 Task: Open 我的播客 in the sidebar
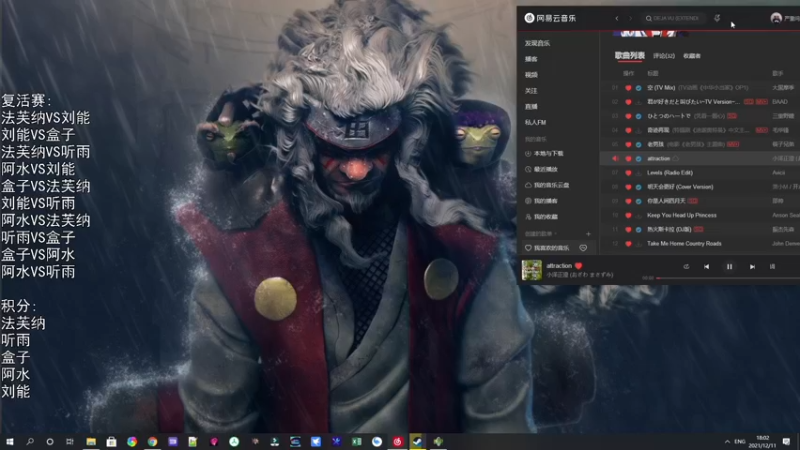pos(541,201)
